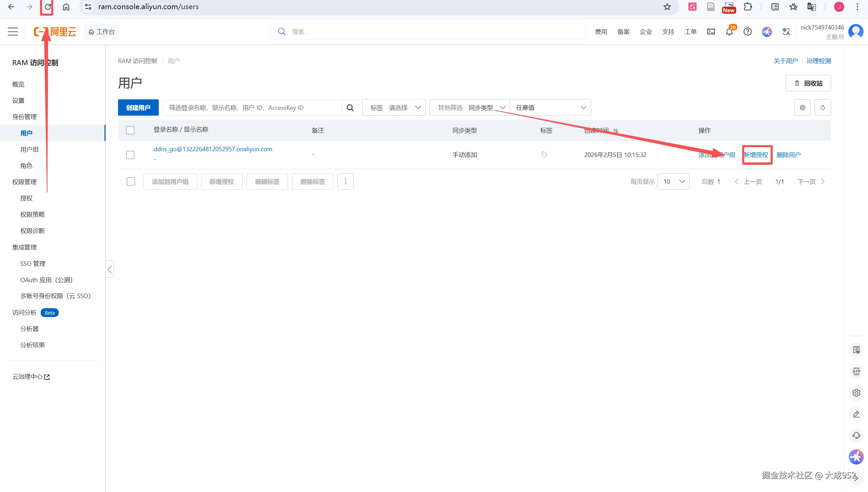Screen dimensions: 868x492
Task: Open 权限策略 in sidebar menu
Action: point(33,215)
